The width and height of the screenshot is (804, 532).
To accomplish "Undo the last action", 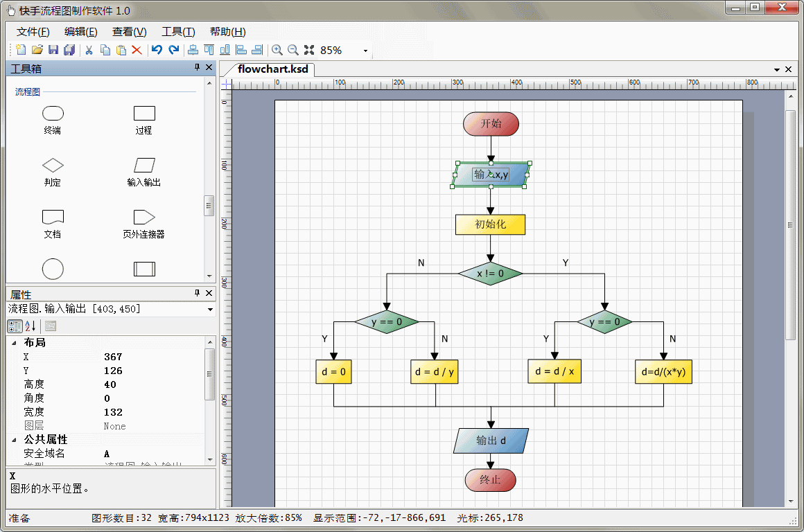I will pos(157,50).
